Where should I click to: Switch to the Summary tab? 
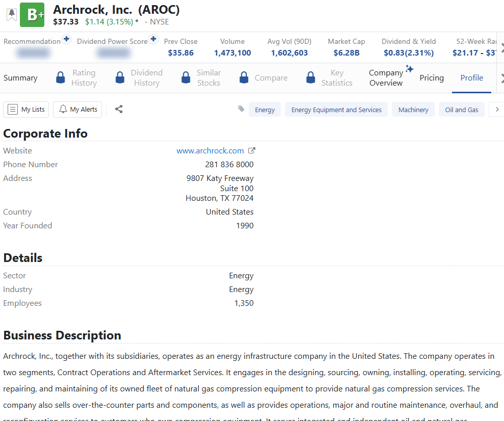pos(20,78)
